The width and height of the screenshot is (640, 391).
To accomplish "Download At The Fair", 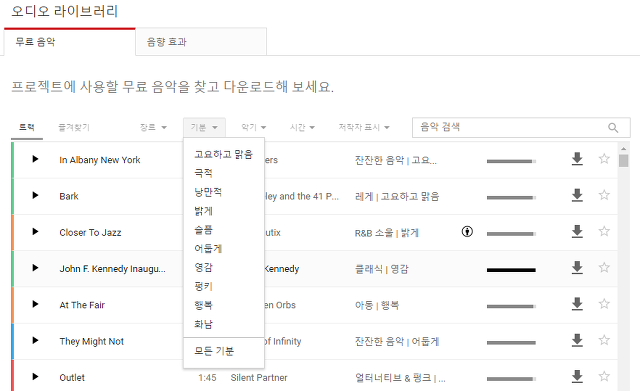I will point(577,304).
